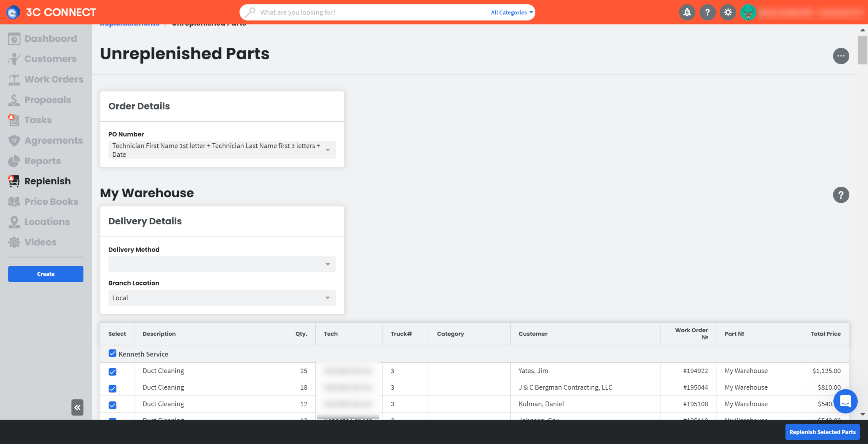Click Replenish Selected Parts button
This screenshot has height=444, width=868.
822,432
